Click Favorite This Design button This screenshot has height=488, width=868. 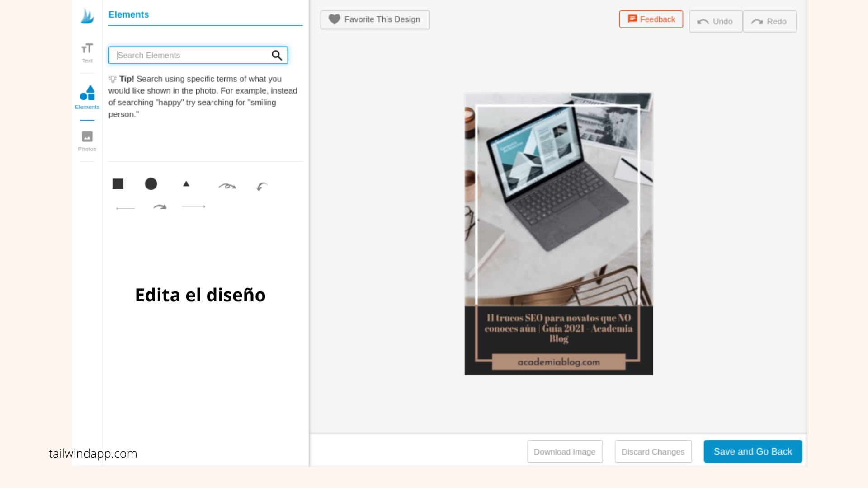pyautogui.click(x=375, y=20)
